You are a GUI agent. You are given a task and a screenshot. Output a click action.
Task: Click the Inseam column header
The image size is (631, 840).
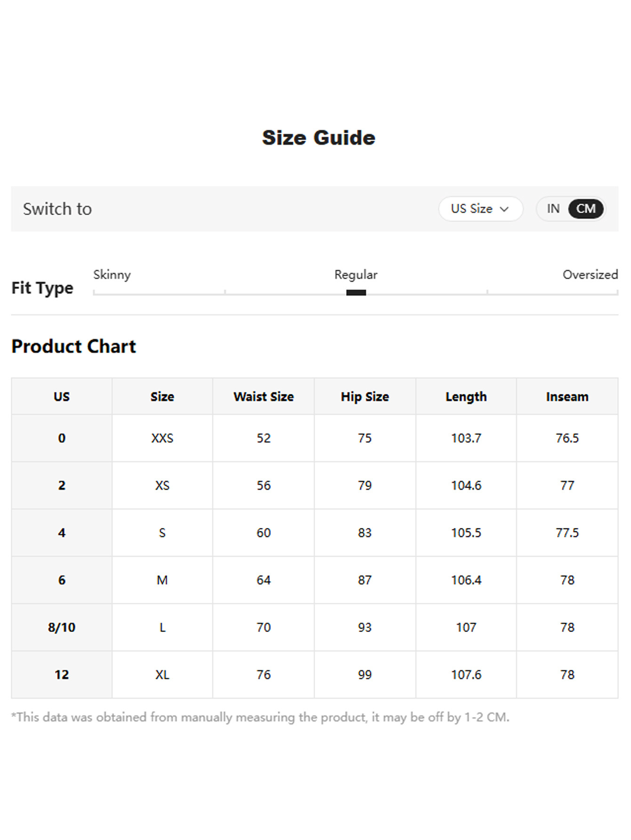click(x=567, y=396)
